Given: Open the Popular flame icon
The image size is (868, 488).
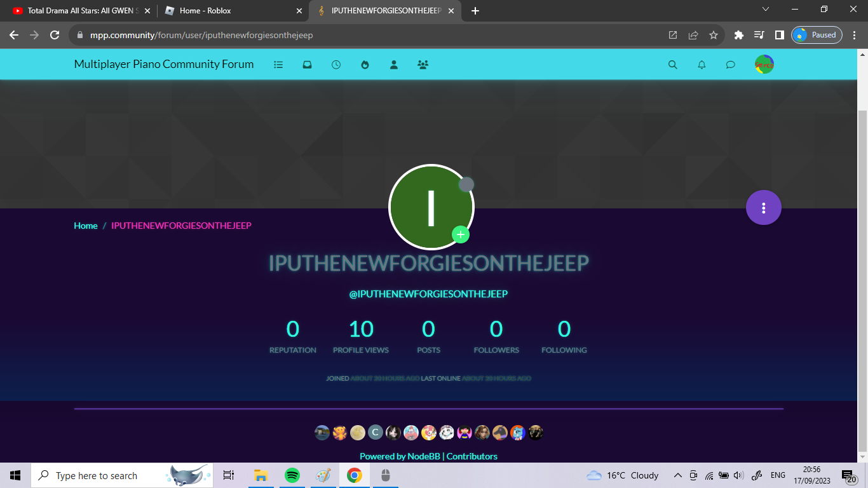Looking at the screenshot, I should pyautogui.click(x=365, y=64).
